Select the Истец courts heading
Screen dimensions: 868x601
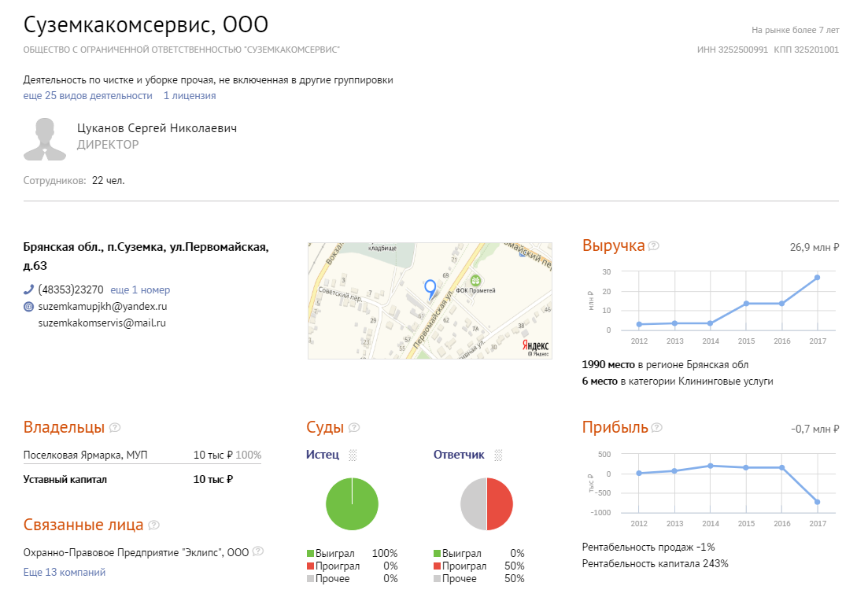(x=322, y=455)
